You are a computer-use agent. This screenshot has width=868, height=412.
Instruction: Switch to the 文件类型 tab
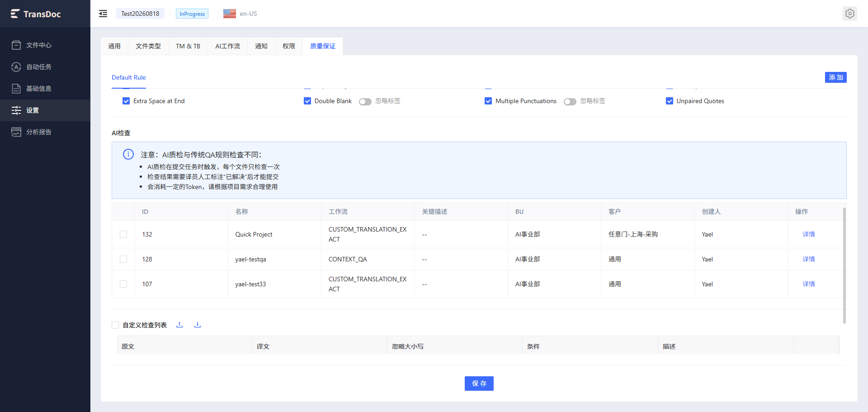pyautogui.click(x=148, y=46)
